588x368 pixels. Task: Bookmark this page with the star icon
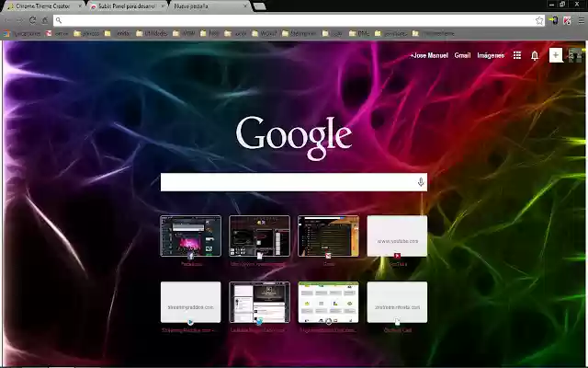539,20
